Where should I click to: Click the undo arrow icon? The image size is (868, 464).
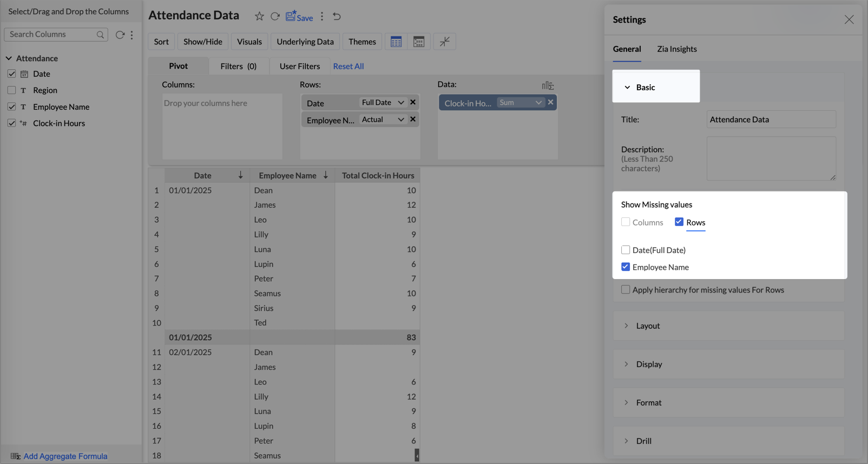coord(337,17)
